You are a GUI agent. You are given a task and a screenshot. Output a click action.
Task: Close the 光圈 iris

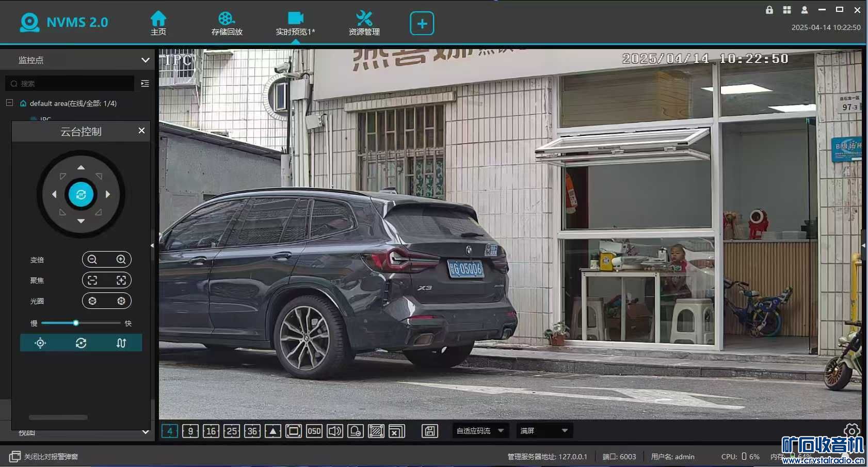pos(92,301)
